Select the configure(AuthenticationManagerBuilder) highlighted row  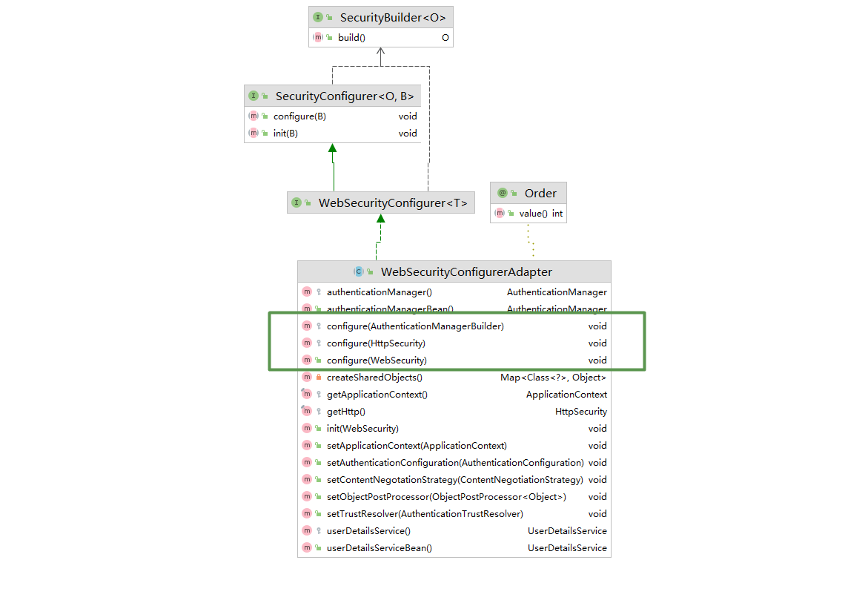point(415,326)
